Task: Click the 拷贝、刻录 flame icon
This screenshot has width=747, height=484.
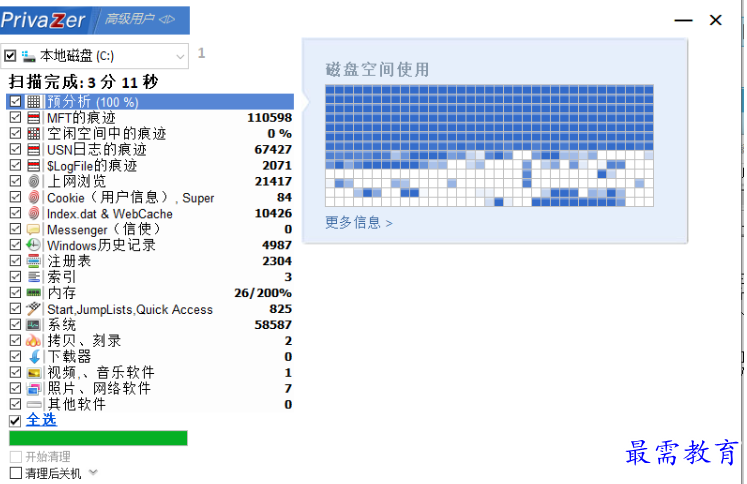Action: click(x=33, y=341)
